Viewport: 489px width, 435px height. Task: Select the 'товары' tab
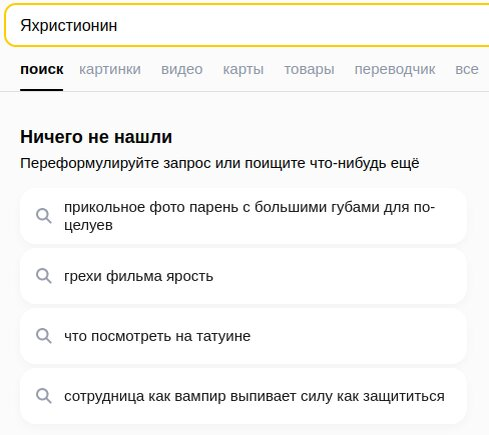click(x=309, y=69)
